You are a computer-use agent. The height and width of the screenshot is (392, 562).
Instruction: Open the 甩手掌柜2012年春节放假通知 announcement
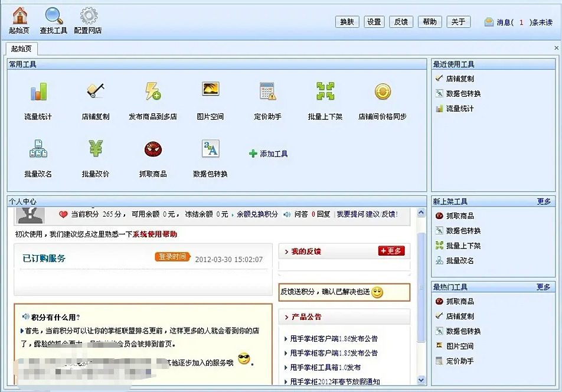point(335,381)
